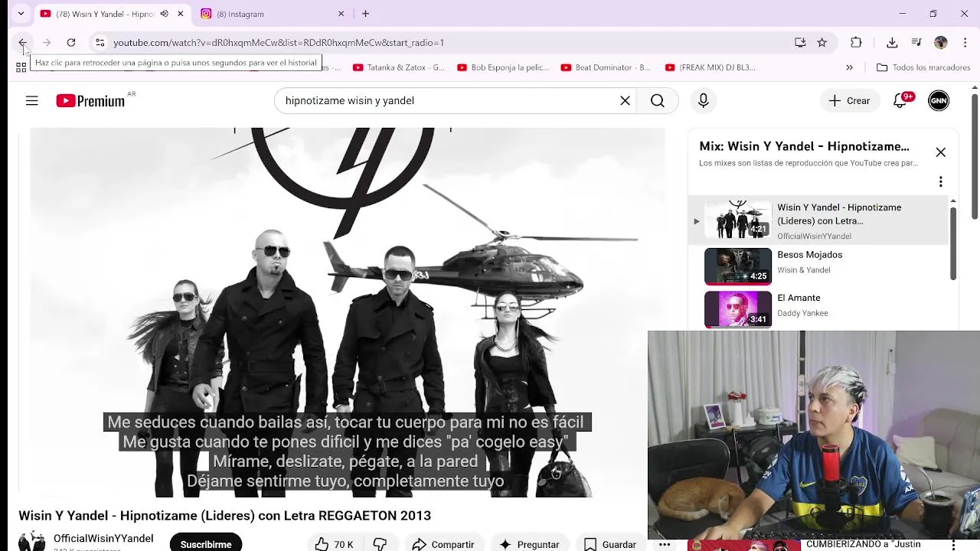Search by voice microphone icon

pyautogui.click(x=704, y=100)
